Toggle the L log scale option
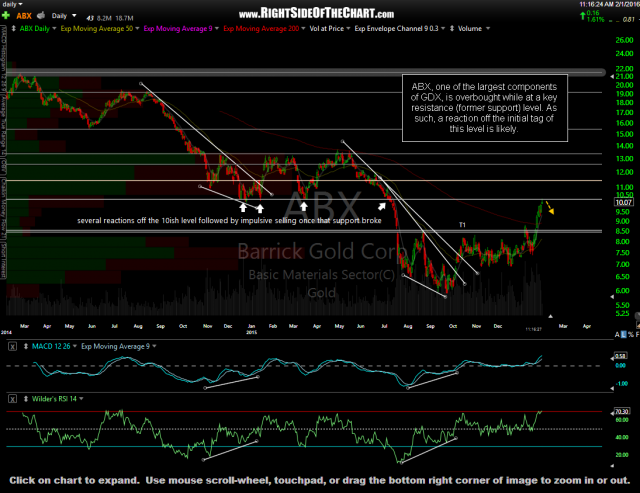The image size is (640, 493). [x=623, y=335]
